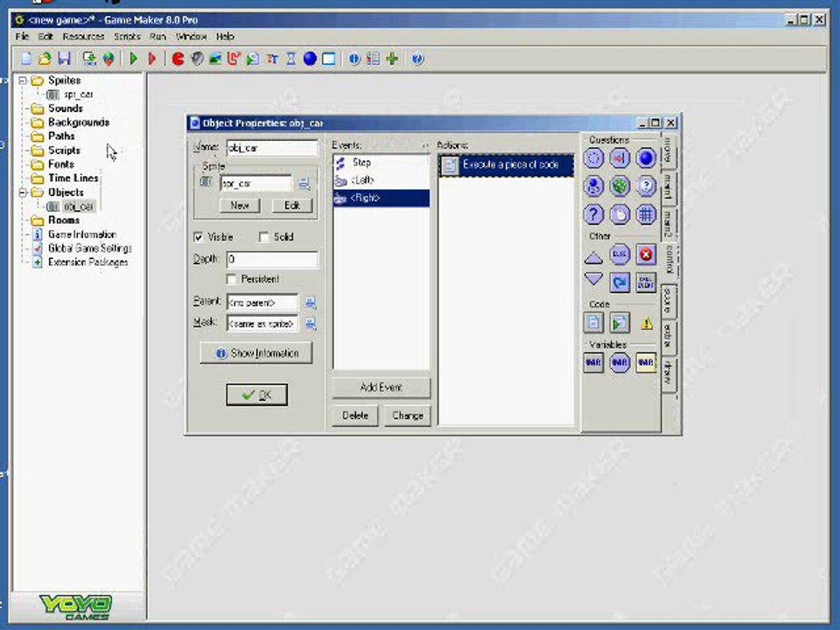Select Test Chance dice action icon
Viewport: 840px width, 630px height.
tap(619, 186)
